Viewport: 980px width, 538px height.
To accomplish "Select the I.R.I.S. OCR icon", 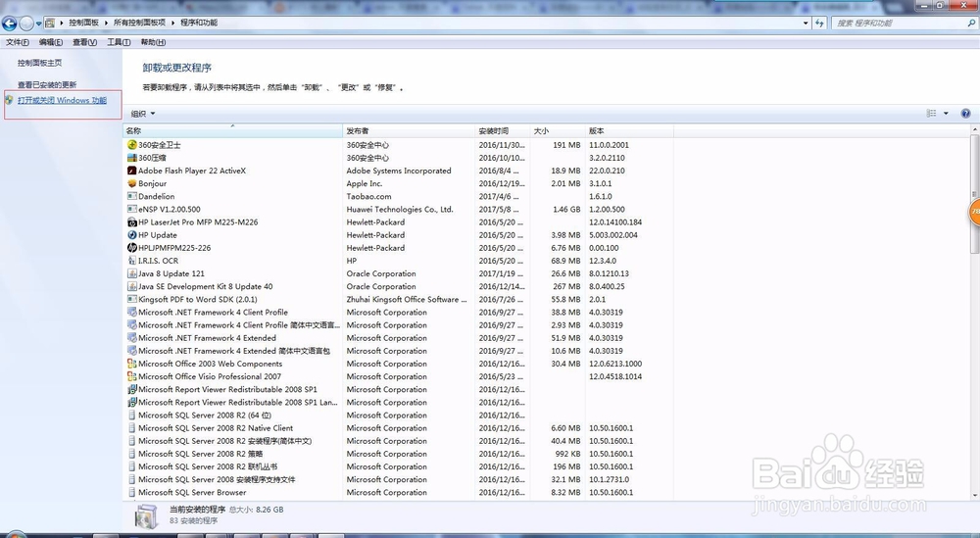I will click(132, 261).
